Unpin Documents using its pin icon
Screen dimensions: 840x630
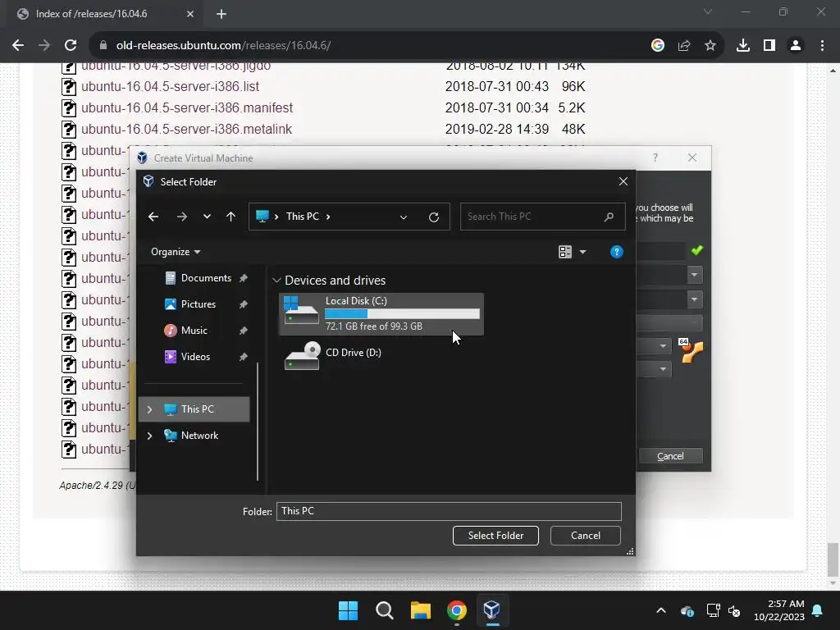pos(243,278)
